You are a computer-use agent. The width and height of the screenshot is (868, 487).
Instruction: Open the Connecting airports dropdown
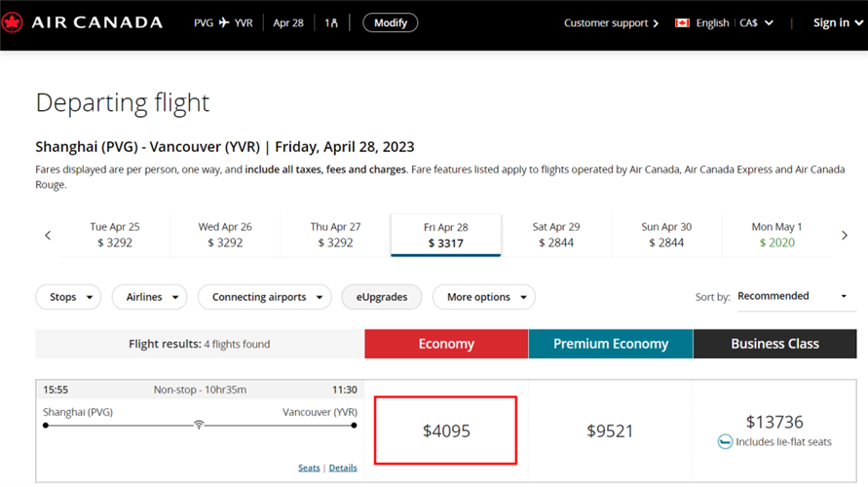(x=265, y=297)
